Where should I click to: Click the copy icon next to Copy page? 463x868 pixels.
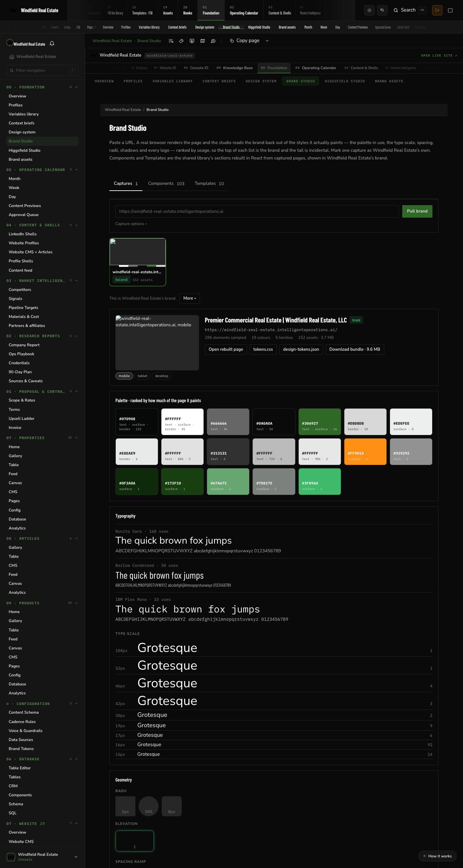pyautogui.click(x=232, y=41)
